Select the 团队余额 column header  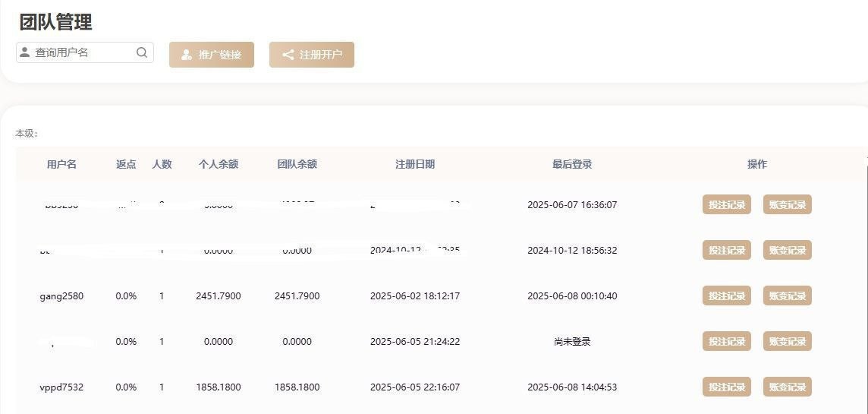point(297,164)
